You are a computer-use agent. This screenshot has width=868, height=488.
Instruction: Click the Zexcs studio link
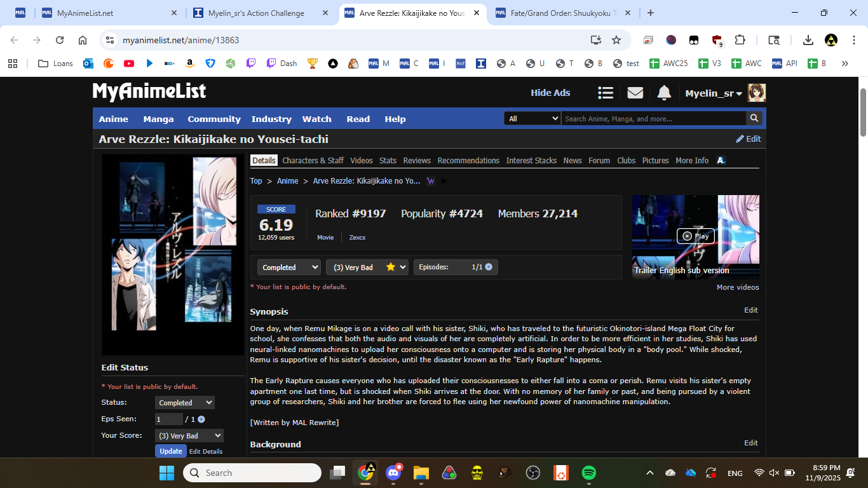pyautogui.click(x=357, y=238)
